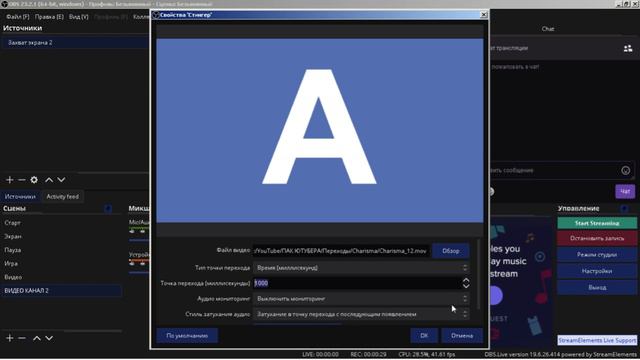This screenshot has height=360, width=640.
Task: Click the blue icon in the Сцены panel header
Action: (x=108, y=209)
